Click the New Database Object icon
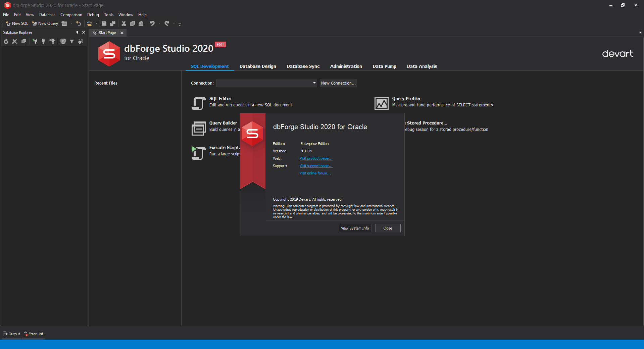644x349 pixels. pos(64,23)
